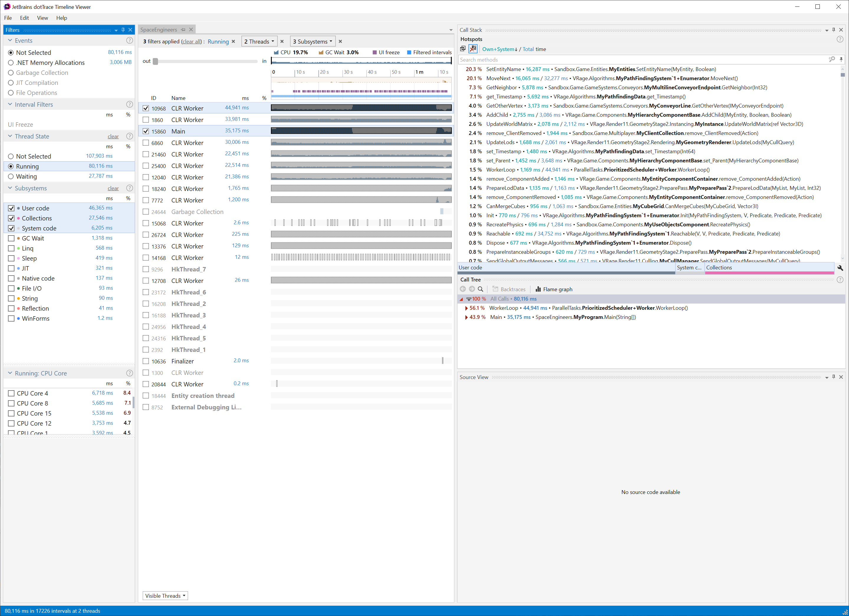Click the 'clear all' filters link

192,42
